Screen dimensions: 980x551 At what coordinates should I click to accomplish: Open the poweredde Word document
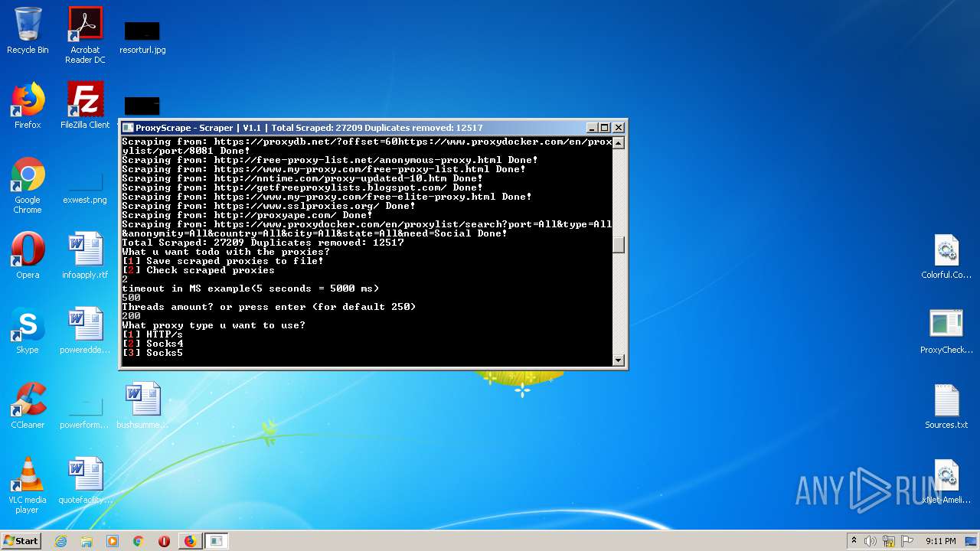pyautogui.click(x=85, y=331)
